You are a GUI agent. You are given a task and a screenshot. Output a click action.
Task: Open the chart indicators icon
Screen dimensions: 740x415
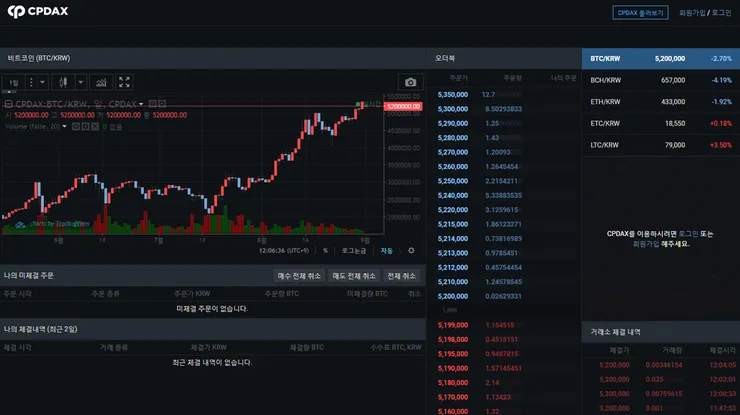click(101, 83)
